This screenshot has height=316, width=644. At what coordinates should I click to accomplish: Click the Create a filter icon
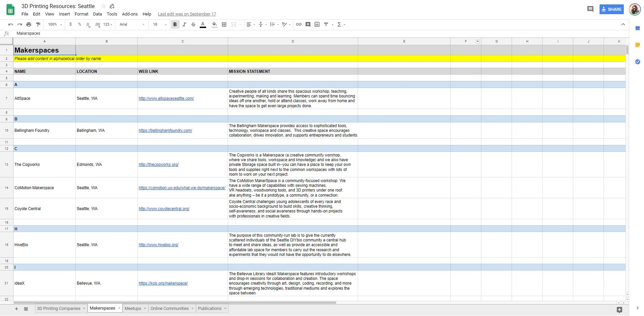click(x=326, y=24)
